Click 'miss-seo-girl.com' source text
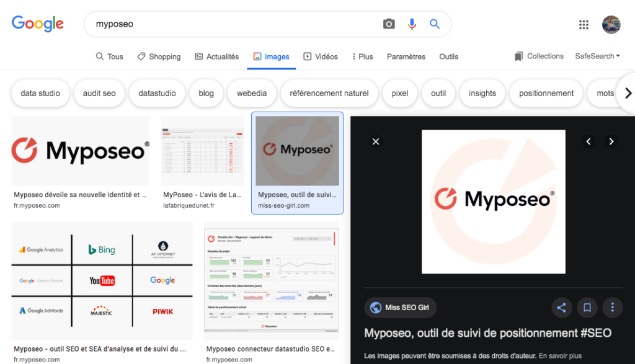635x364 pixels. tap(283, 205)
